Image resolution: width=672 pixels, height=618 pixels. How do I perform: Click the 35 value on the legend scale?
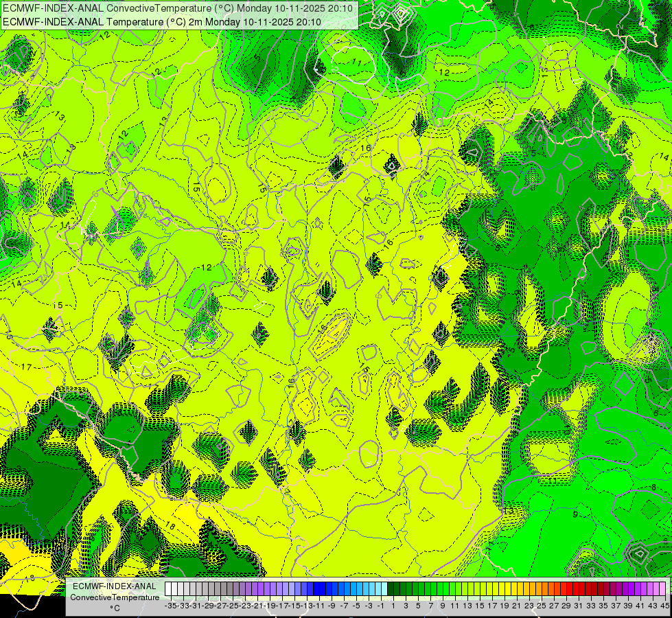[603, 606]
